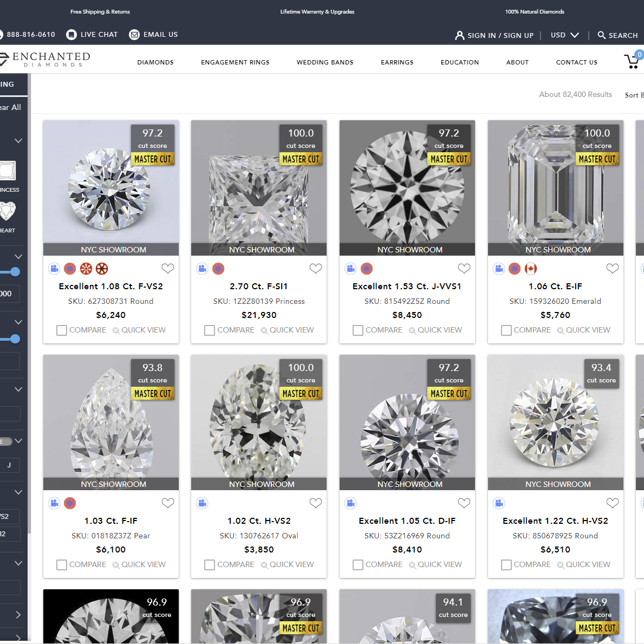Open the Engagement Rings menu
This screenshot has width=644, height=644.
(235, 62)
